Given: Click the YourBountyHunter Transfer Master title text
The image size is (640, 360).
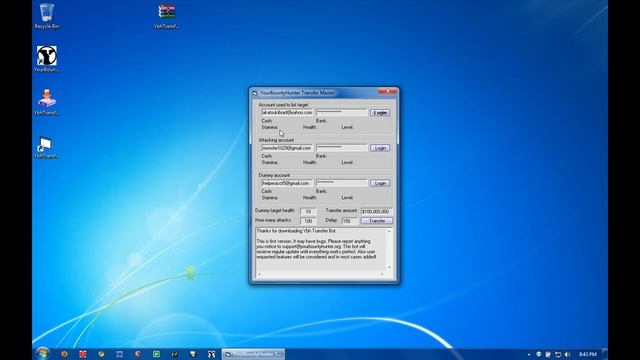Looking at the screenshot, I should [x=298, y=93].
